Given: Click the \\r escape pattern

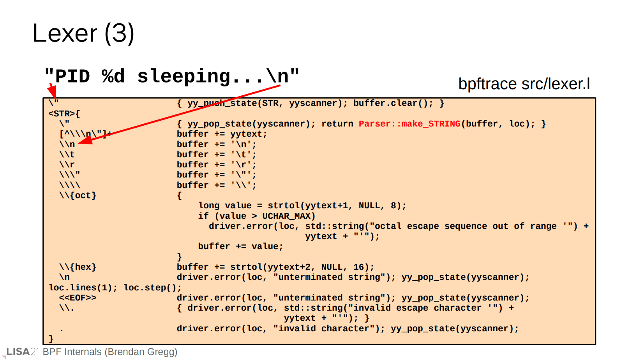Looking at the screenshot, I should coord(67,165).
